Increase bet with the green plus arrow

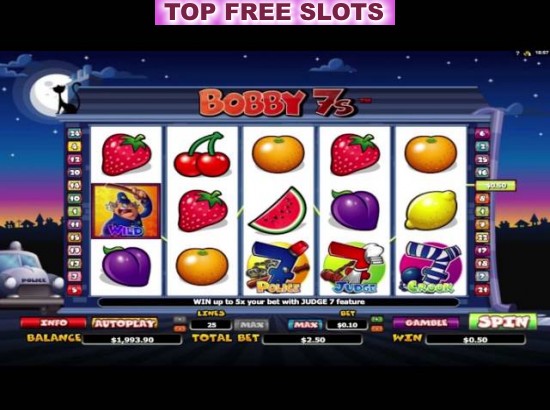pyautogui.click(x=377, y=320)
